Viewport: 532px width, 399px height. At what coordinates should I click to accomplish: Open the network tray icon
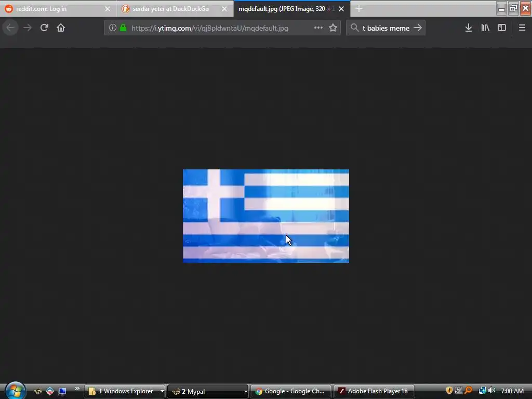(x=482, y=391)
